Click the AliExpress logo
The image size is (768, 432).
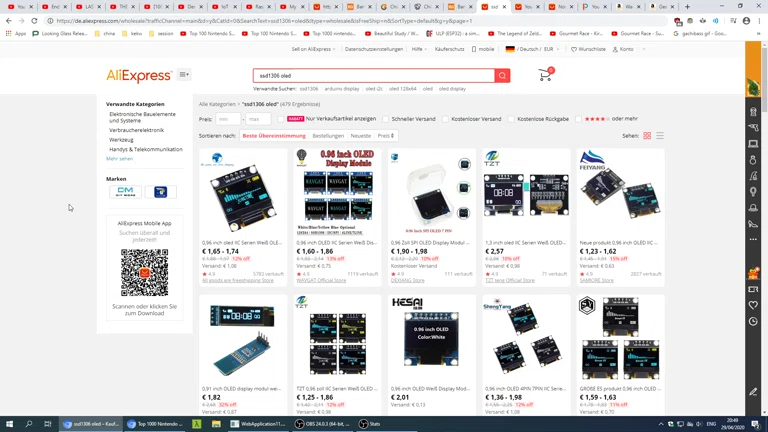coord(139,76)
